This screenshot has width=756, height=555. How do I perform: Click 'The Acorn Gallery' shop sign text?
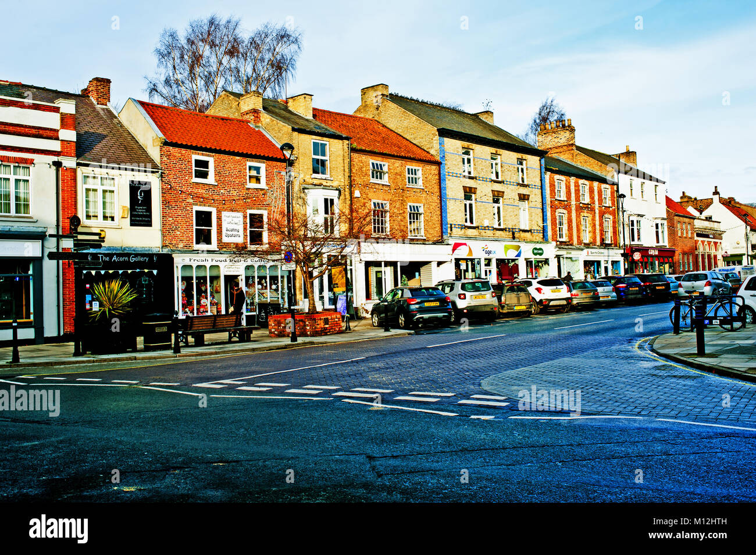(123, 258)
